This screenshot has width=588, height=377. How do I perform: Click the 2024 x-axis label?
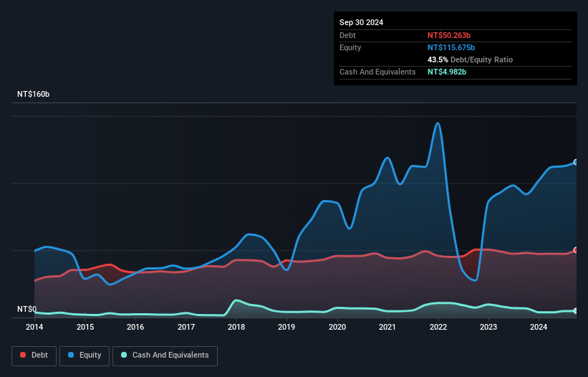(x=539, y=327)
